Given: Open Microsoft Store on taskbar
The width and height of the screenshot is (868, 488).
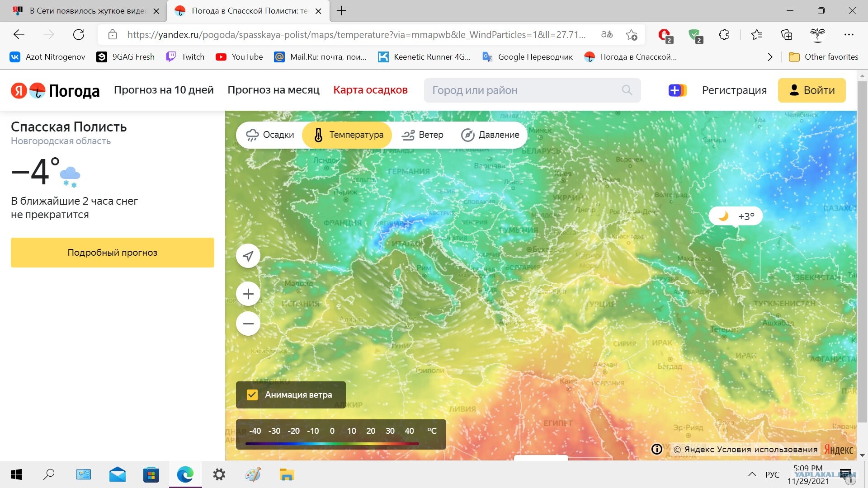Looking at the screenshot, I should click(x=151, y=474).
